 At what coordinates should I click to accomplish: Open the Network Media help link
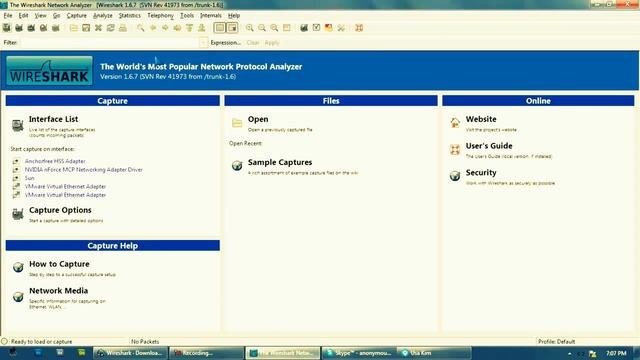tap(58, 291)
